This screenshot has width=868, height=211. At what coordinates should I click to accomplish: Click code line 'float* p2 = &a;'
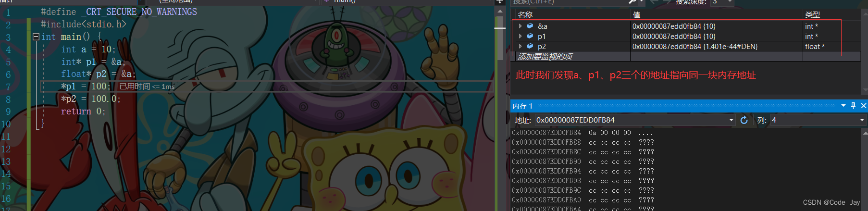click(x=98, y=74)
